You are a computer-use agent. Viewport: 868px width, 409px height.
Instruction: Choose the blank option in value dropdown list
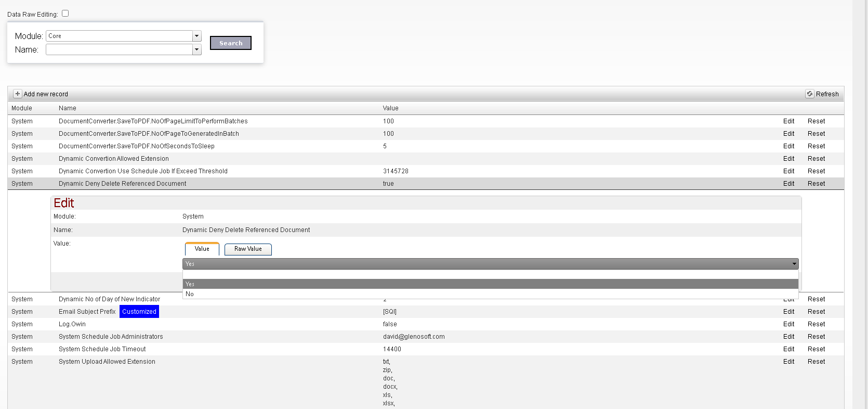pyautogui.click(x=490, y=275)
